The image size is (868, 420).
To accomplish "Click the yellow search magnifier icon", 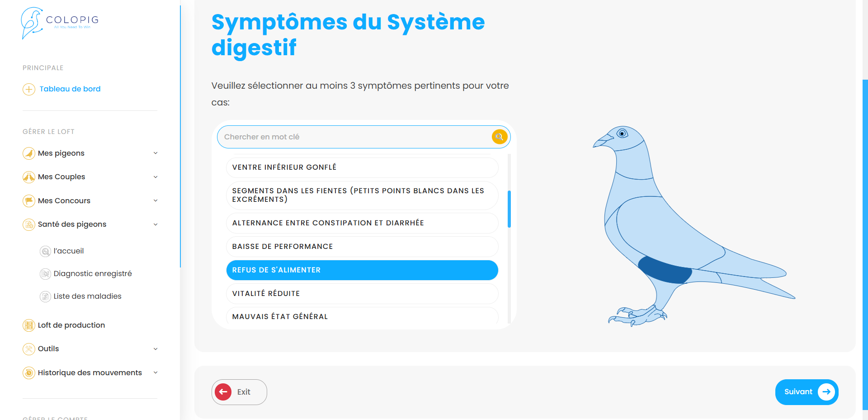I will pos(500,137).
